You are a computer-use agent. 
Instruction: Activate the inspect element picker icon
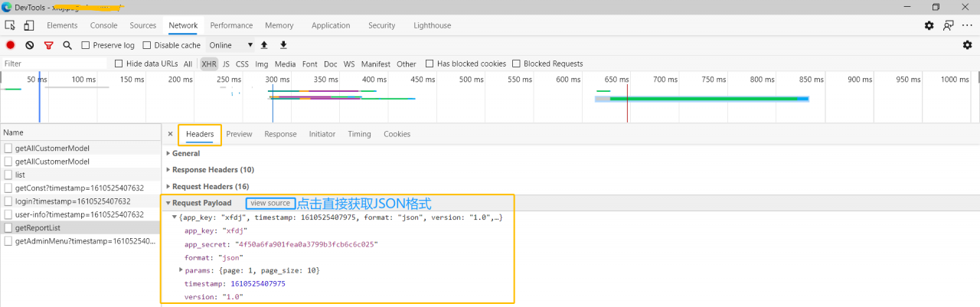click(10, 25)
